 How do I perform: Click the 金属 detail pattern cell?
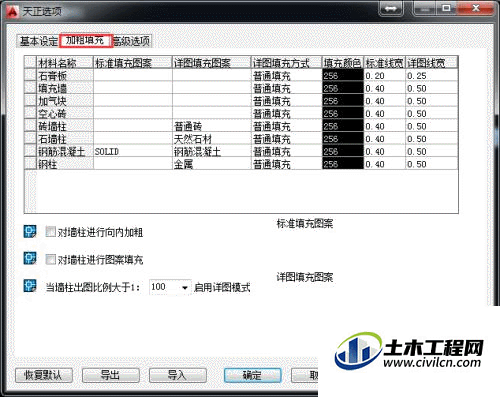coord(212,164)
